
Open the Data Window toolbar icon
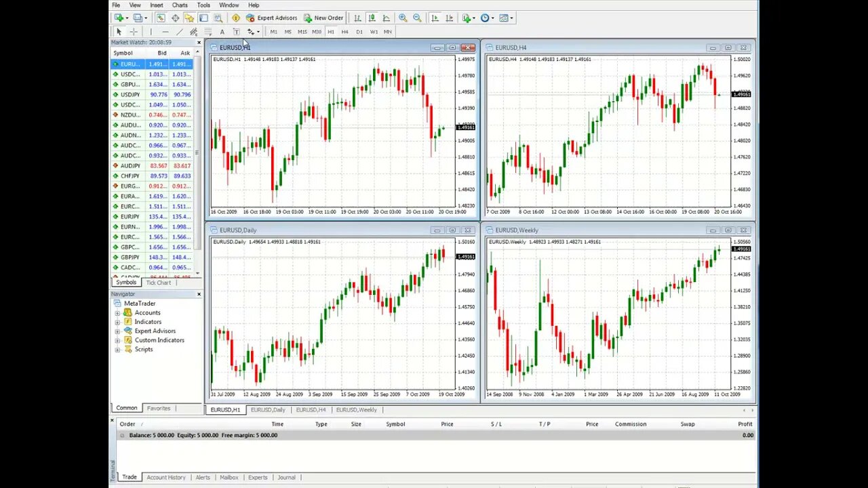pos(175,18)
